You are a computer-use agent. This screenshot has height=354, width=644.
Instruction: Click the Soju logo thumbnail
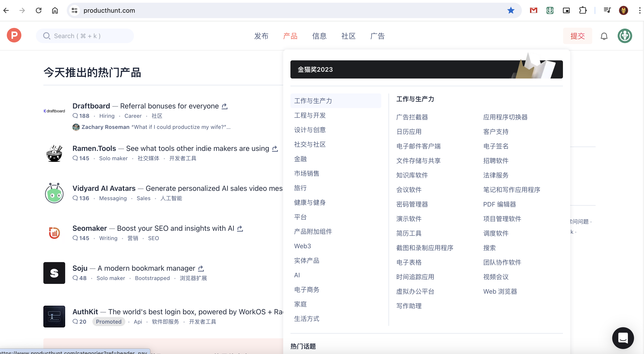tap(54, 273)
